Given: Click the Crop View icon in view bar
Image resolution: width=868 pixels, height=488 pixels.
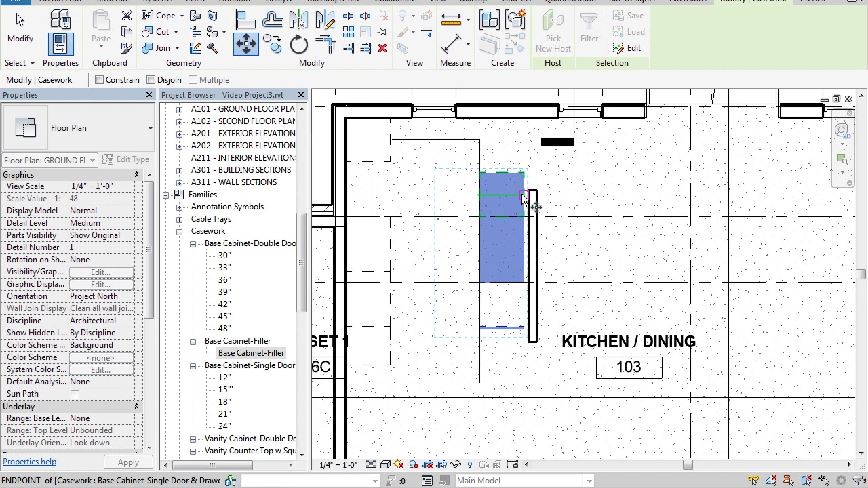Looking at the screenshot, I should (427, 464).
